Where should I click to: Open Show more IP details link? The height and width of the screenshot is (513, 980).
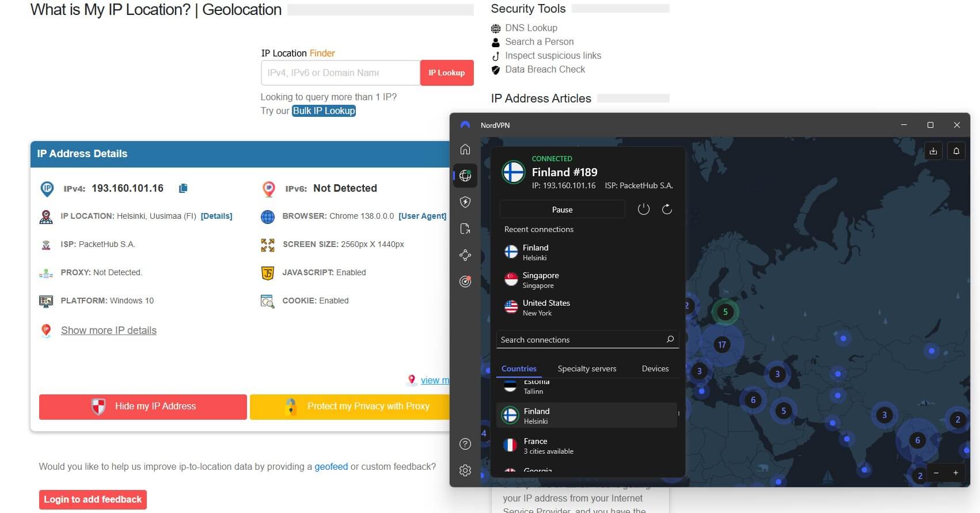[x=109, y=330]
